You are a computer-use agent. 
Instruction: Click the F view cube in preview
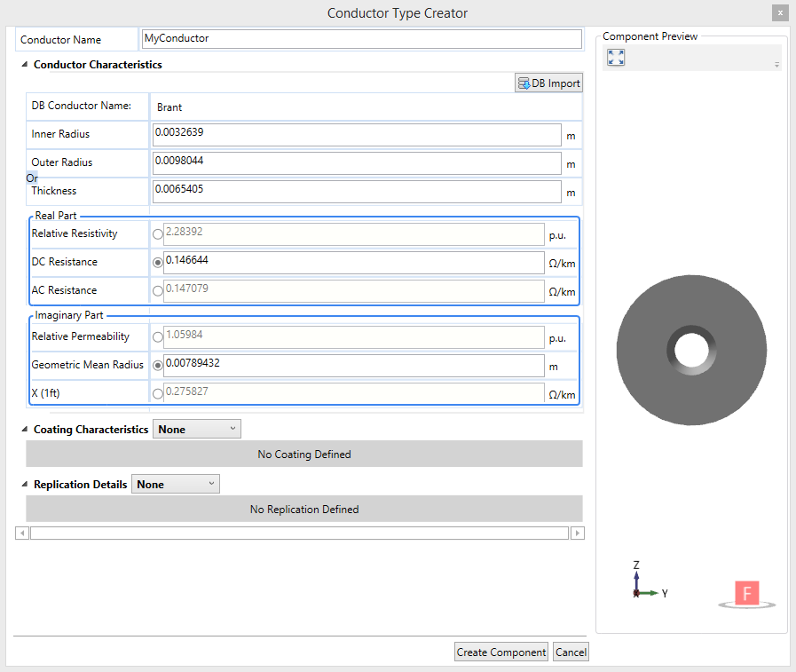[x=747, y=593]
